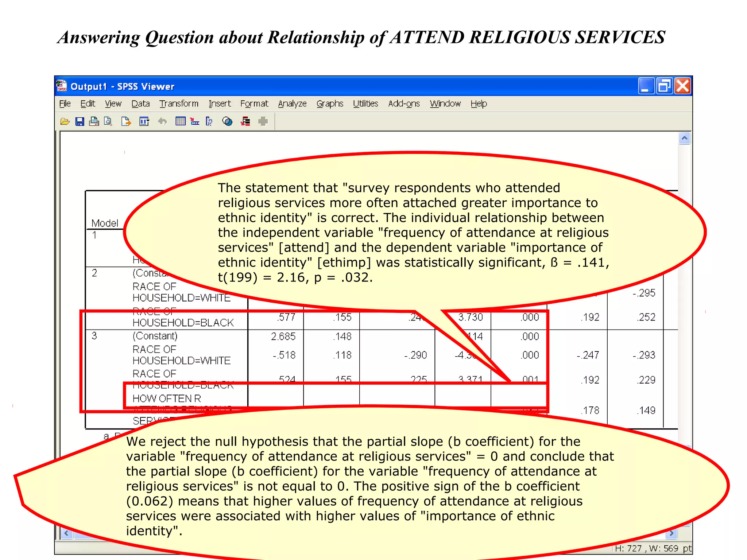Open the Analyze menu
This screenshot has height=560, width=747.
coord(292,104)
